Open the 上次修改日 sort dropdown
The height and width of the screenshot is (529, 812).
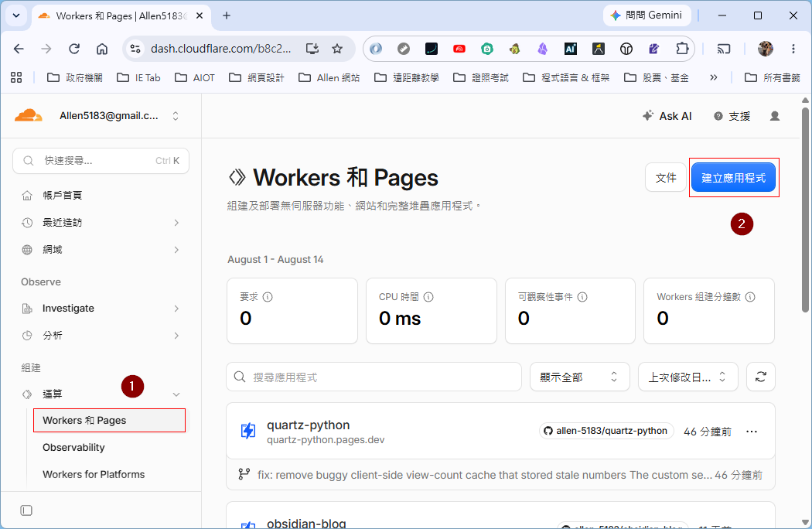[x=687, y=377]
